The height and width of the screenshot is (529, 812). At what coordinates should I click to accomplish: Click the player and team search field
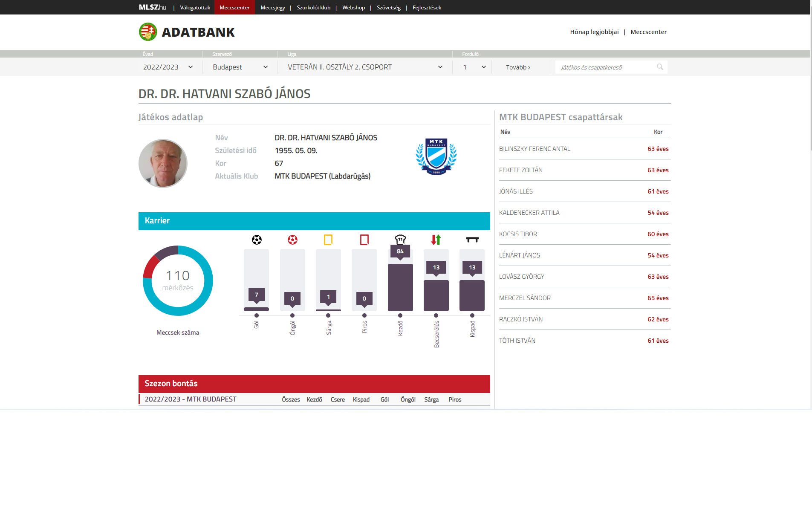click(605, 67)
